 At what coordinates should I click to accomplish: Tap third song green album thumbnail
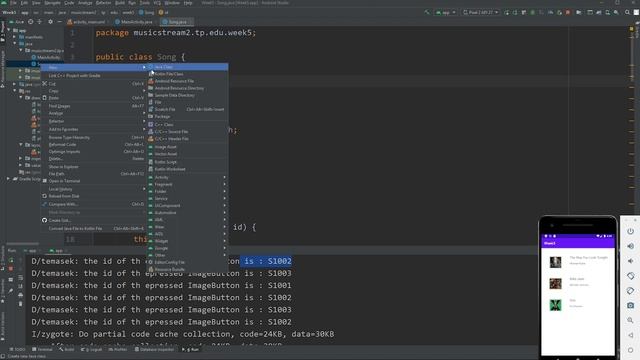555,305
